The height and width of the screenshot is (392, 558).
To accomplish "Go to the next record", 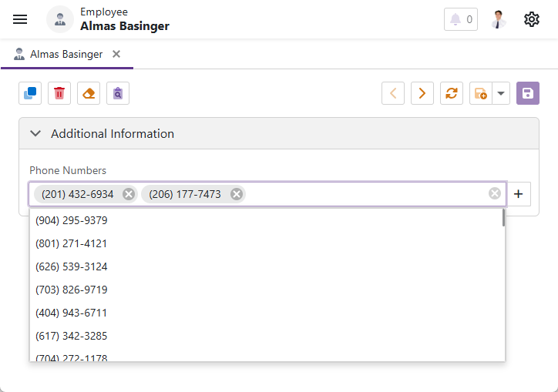I will [422, 93].
